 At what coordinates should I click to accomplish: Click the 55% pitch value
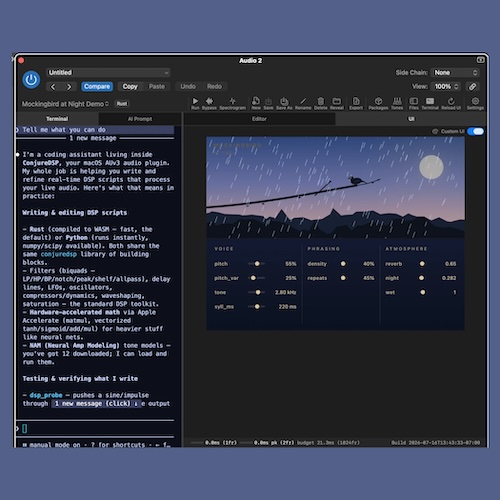[x=291, y=264]
